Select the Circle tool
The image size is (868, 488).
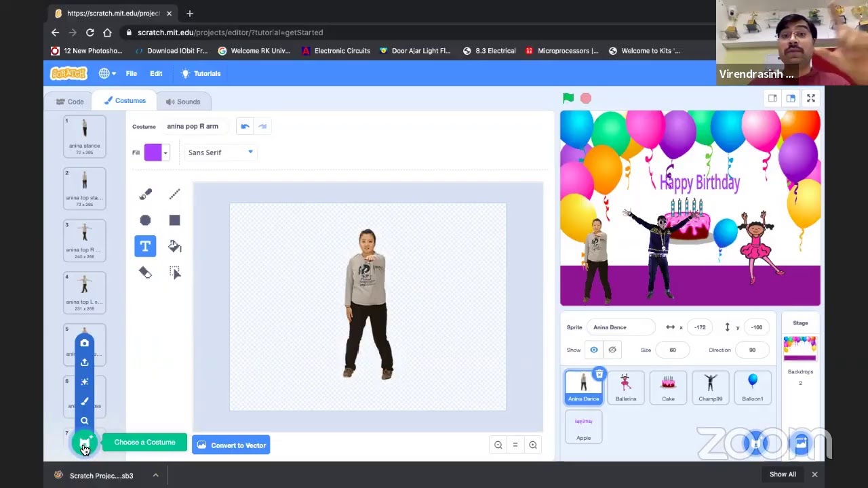pyautogui.click(x=145, y=220)
